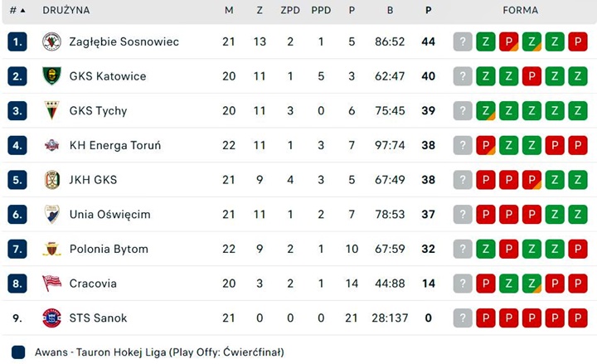Click the Polonia Bytom crest icon
This screenshot has height=364, width=597.
[x=51, y=249]
